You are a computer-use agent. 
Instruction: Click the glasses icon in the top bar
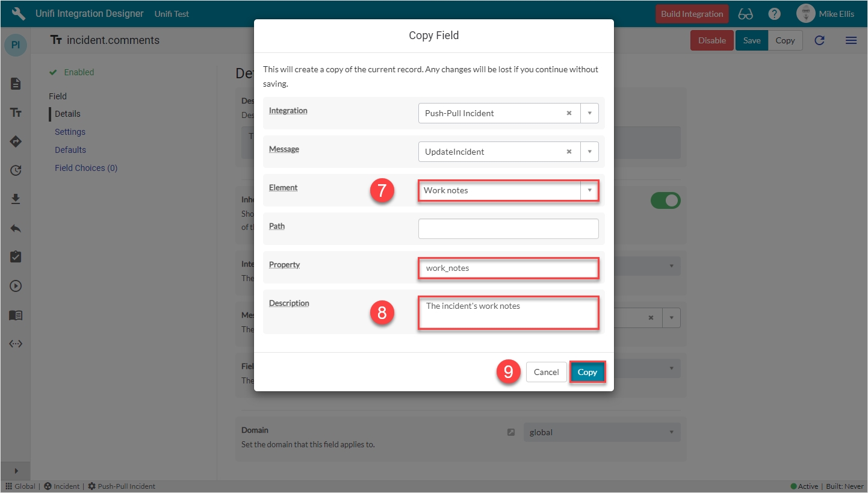point(746,14)
